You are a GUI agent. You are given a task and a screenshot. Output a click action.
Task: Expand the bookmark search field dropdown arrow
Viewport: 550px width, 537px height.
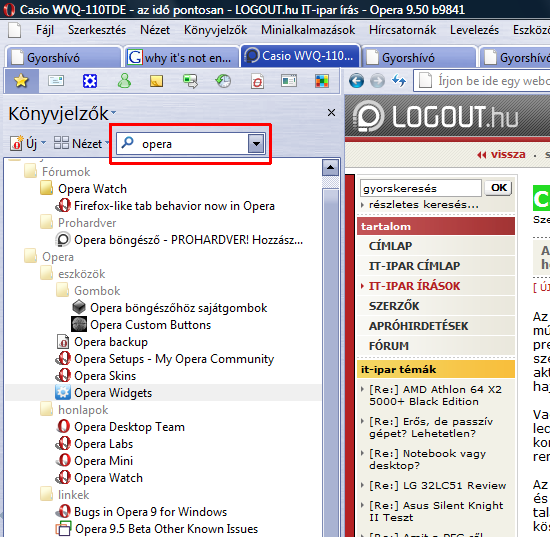256,144
